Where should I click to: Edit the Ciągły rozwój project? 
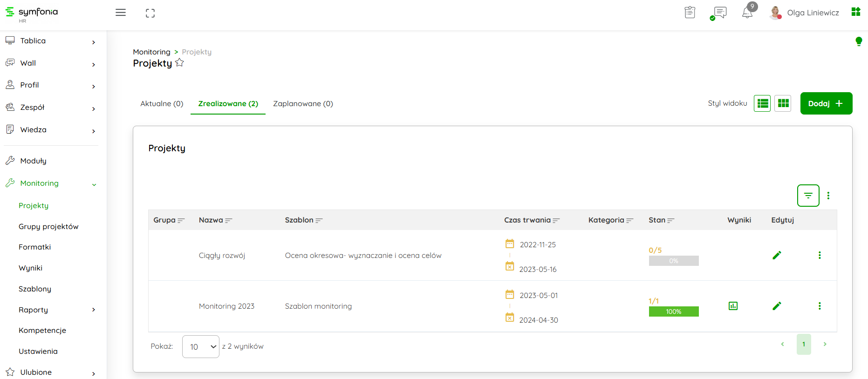click(x=777, y=255)
